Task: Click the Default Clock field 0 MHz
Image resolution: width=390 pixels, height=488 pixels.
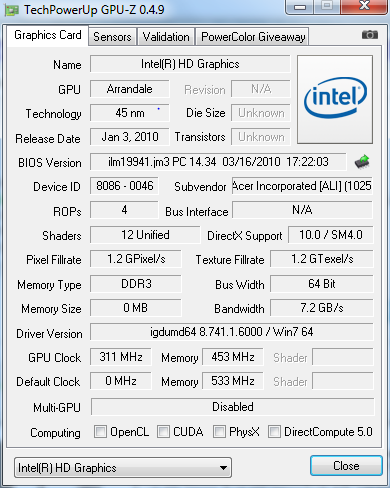Action: (121, 381)
